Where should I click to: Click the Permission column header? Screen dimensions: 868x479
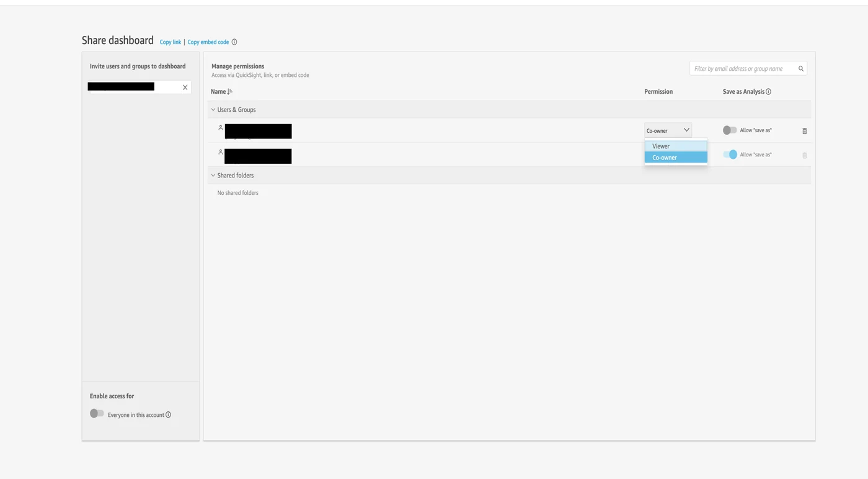click(x=658, y=92)
